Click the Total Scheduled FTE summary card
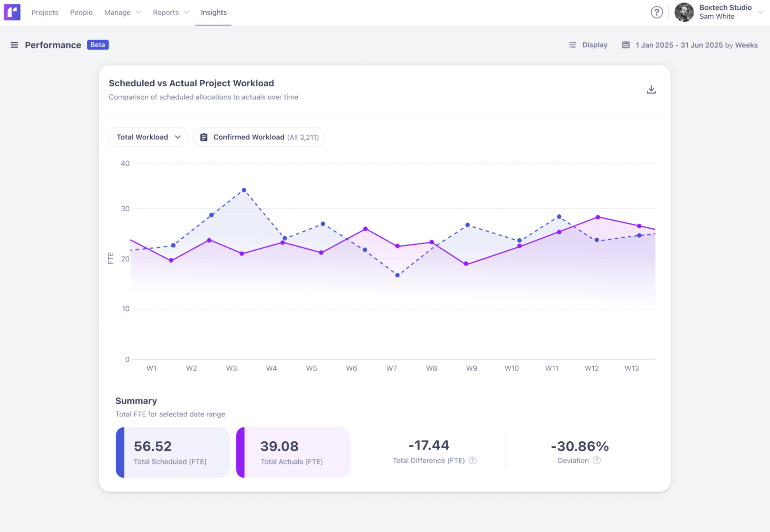The width and height of the screenshot is (770, 532). [x=173, y=452]
